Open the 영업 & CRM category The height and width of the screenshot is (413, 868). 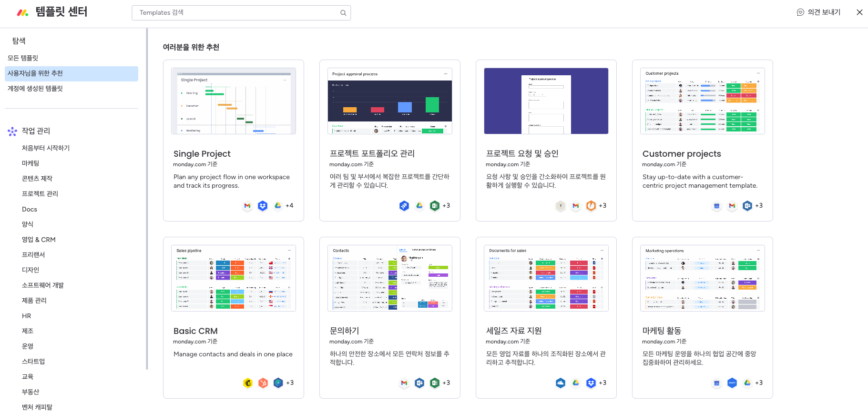[x=39, y=240]
